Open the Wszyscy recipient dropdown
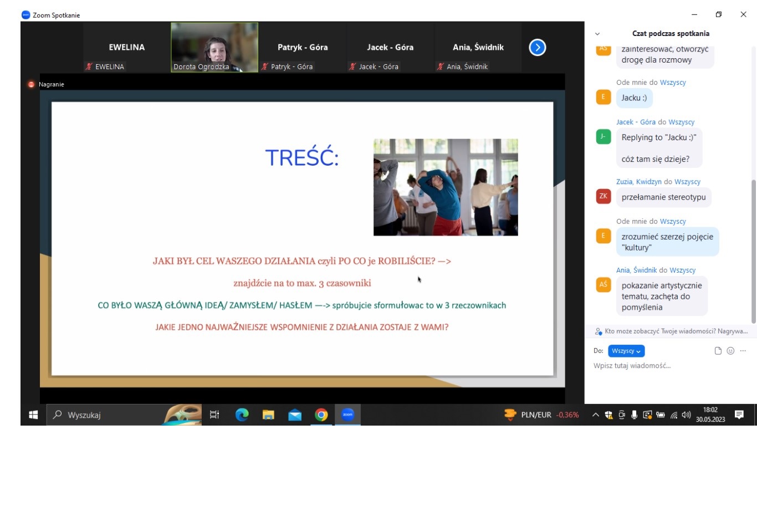Viewport: 757px width, 532px height. coord(626,351)
